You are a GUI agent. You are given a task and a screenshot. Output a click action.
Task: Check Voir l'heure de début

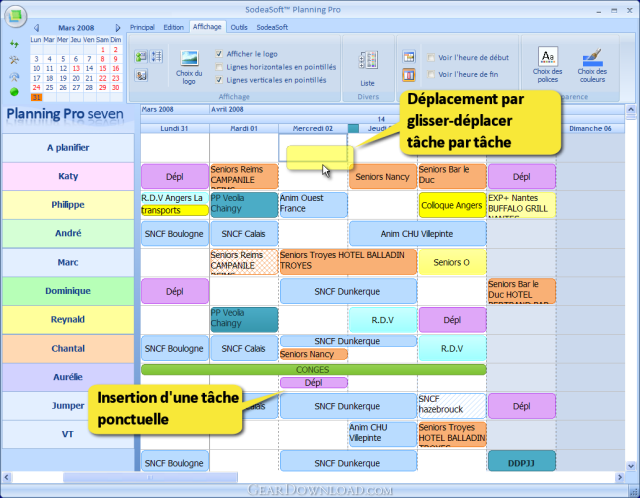(431, 58)
